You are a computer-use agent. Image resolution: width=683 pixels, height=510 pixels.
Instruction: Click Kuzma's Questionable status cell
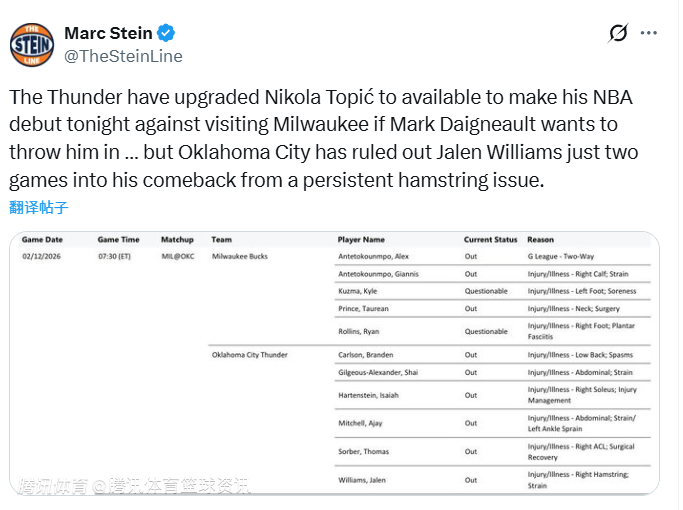(486, 290)
